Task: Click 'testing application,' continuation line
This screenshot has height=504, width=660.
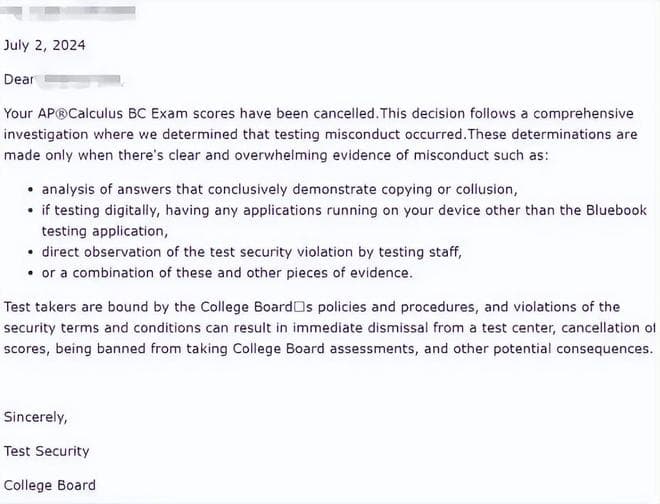Action: coord(104,231)
